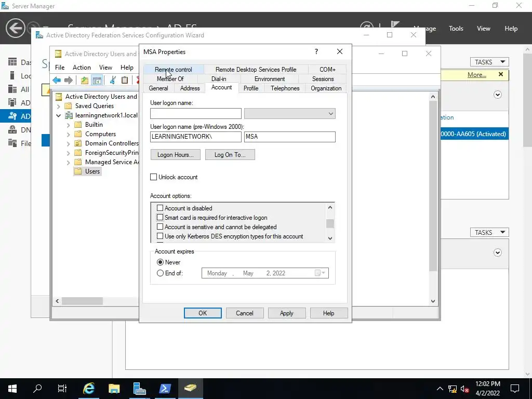Open the expiration date calendar dropdown

point(320,273)
